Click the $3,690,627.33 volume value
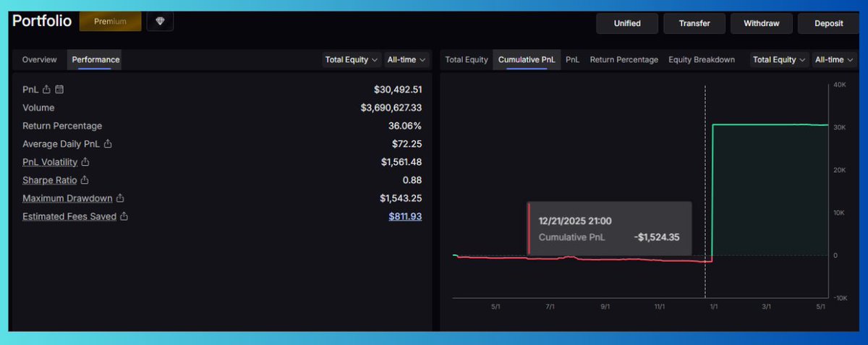Viewport: 868px width, 345px height. coord(391,108)
